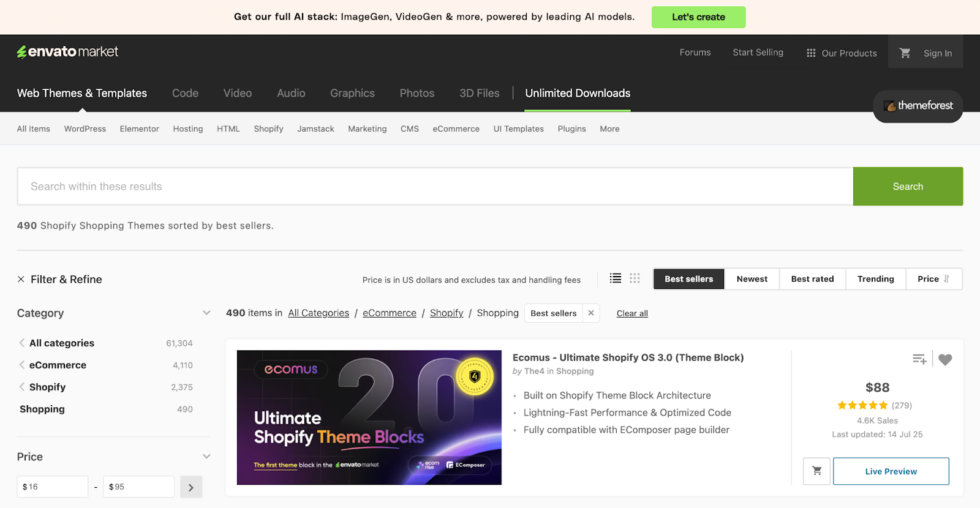This screenshot has width=980, height=508.
Task: Open All Categories breadcrumb link
Action: tap(318, 313)
